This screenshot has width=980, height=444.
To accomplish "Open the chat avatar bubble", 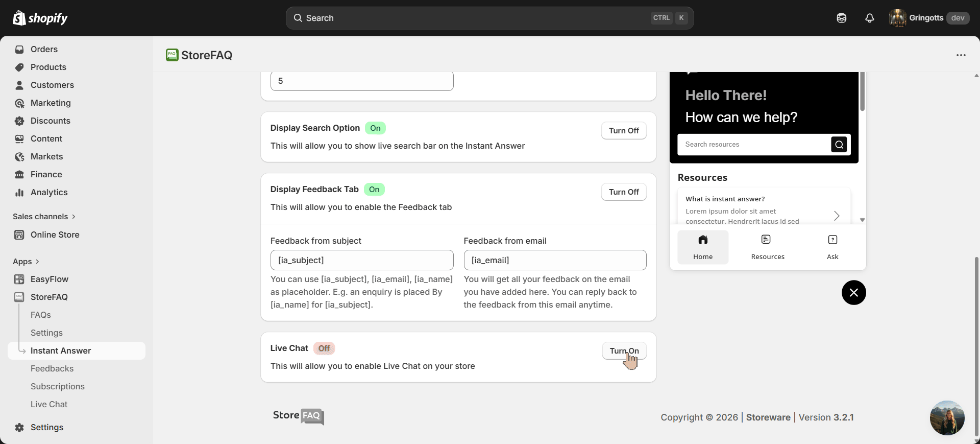I will (x=947, y=418).
